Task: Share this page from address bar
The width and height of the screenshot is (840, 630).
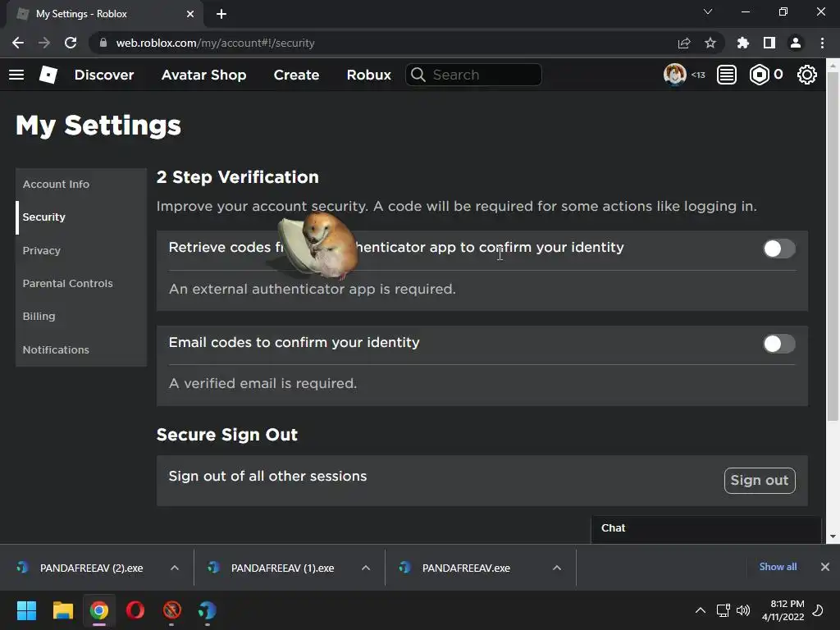Action: point(683,43)
